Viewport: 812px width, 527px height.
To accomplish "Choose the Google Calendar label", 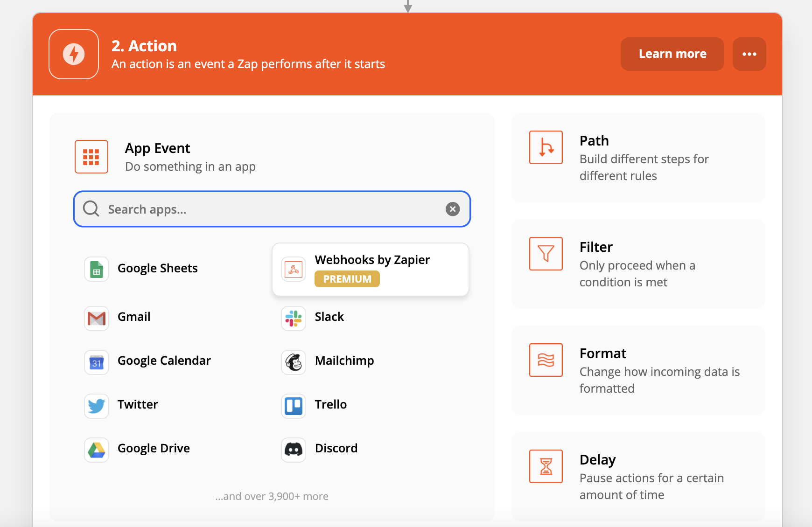I will pyautogui.click(x=164, y=361).
